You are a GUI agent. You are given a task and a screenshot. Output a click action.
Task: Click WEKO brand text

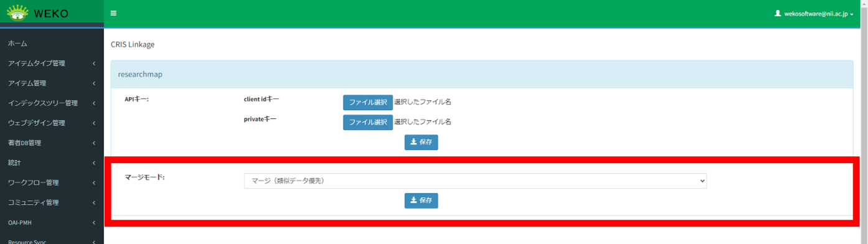point(51,13)
